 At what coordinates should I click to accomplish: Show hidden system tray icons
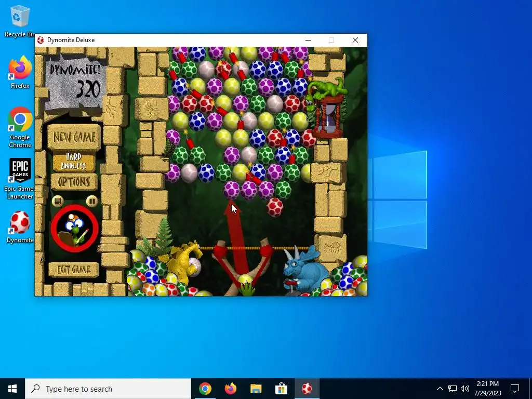pos(440,389)
